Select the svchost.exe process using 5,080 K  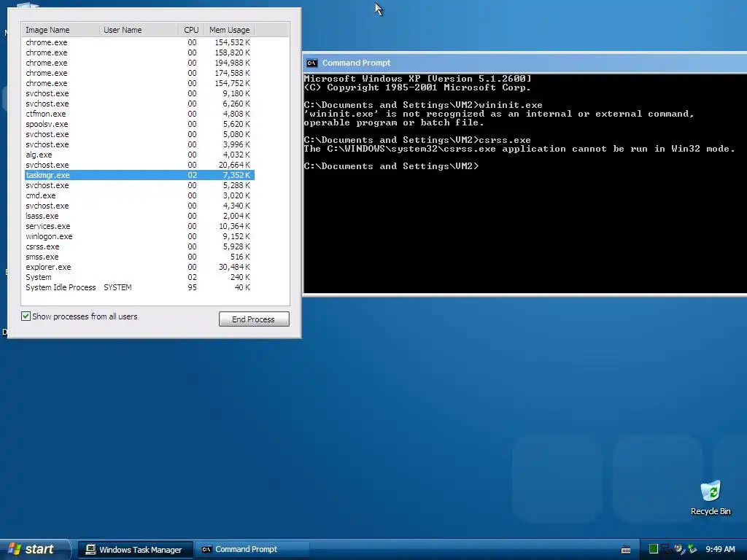pyautogui.click(x=139, y=134)
